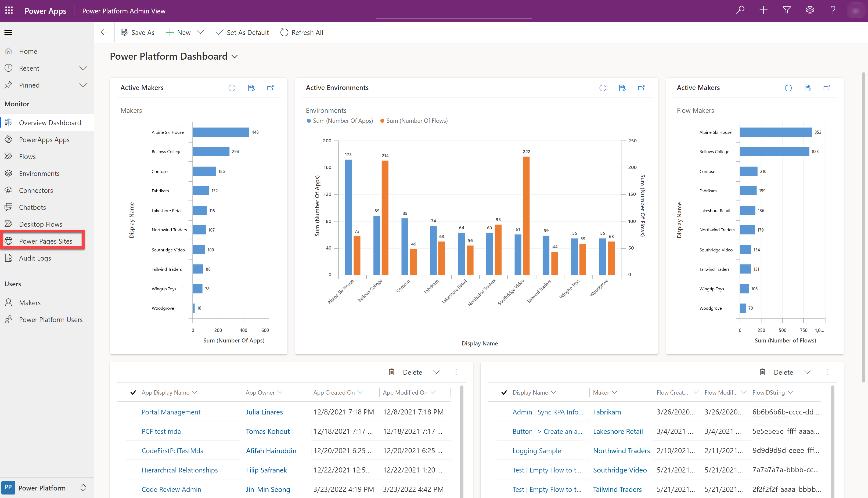Click the Overview Dashboard icon
868x498 pixels.
point(9,122)
